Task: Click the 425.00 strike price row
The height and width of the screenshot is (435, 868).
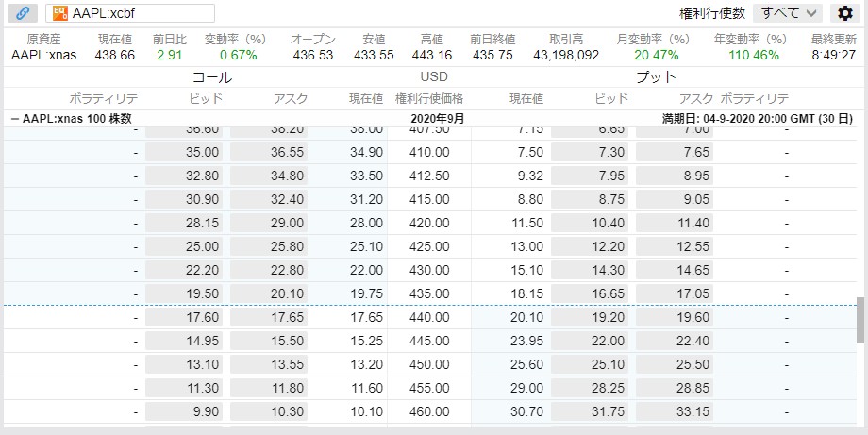Action: click(x=429, y=247)
